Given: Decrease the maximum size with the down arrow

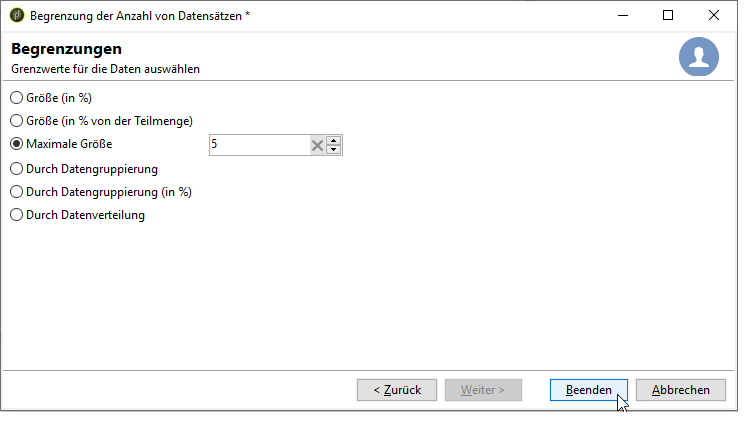Looking at the screenshot, I should [x=333, y=149].
